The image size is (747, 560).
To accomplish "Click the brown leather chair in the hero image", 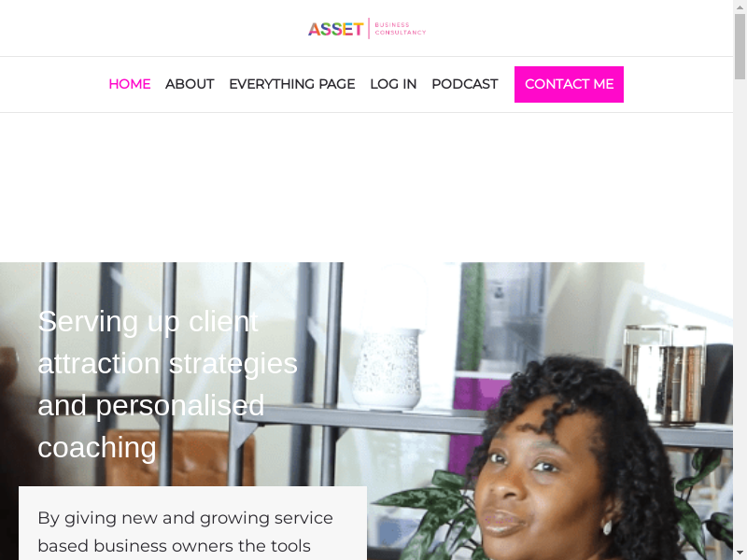I will (181, 457).
